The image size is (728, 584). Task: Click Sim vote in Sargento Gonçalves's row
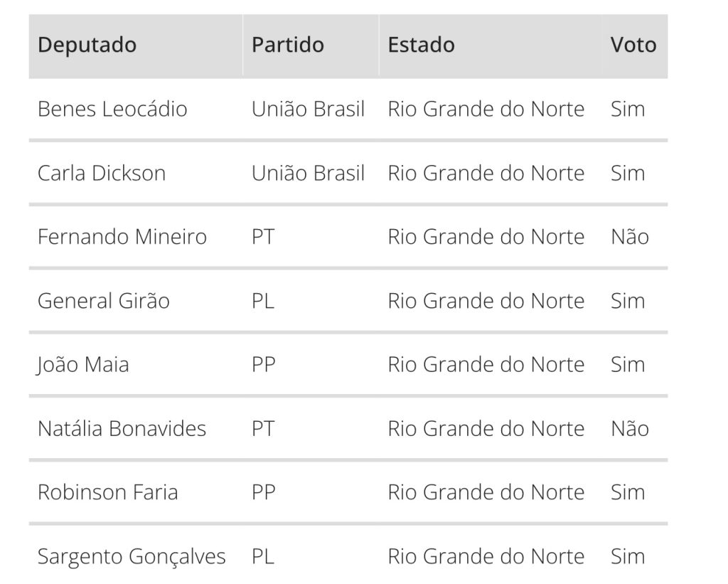tap(628, 556)
